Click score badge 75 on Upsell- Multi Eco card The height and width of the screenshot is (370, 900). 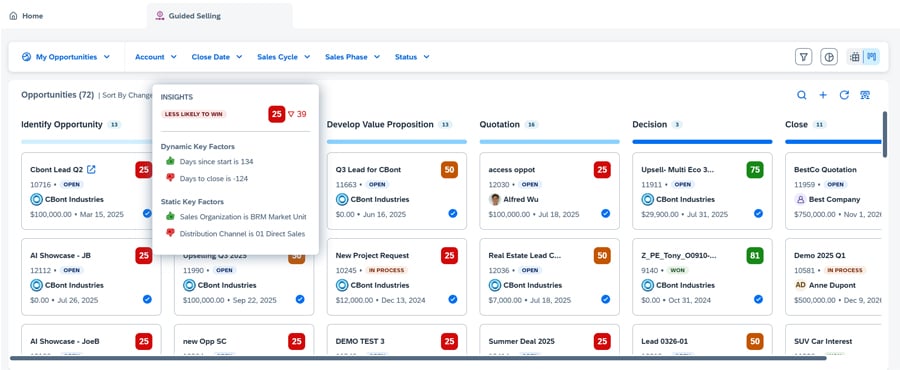[x=755, y=170]
